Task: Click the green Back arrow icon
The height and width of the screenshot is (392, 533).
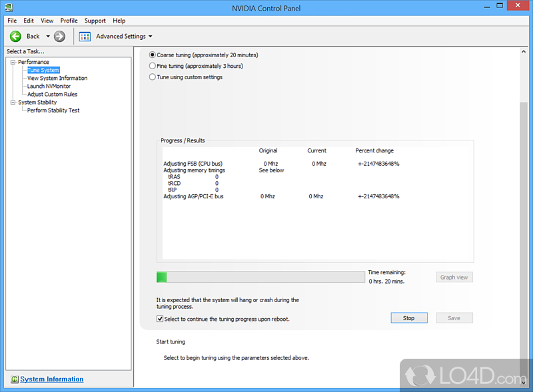Action: click(x=15, y=37)
